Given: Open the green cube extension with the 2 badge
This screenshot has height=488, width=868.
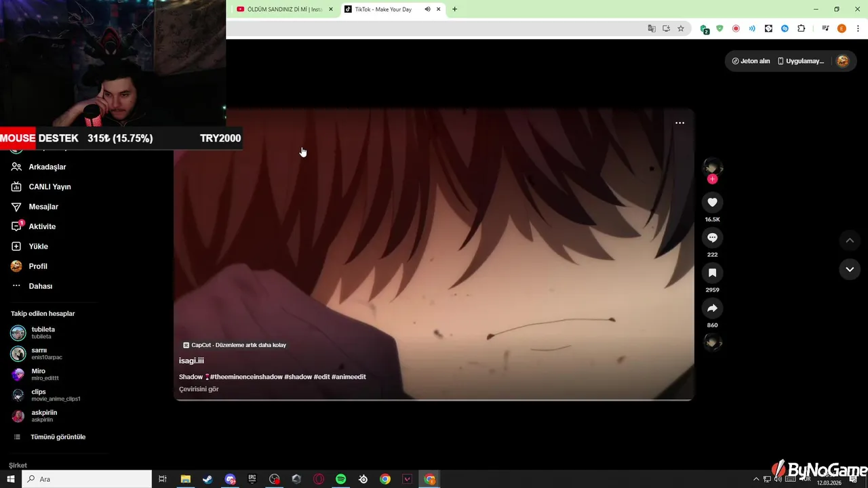Looking at the screenshot, I should coord(705,29).
